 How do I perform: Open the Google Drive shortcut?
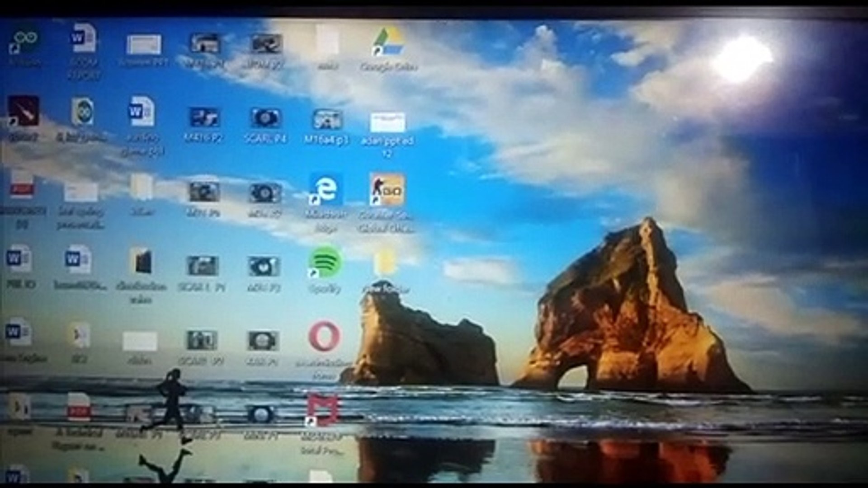[388, 42]
